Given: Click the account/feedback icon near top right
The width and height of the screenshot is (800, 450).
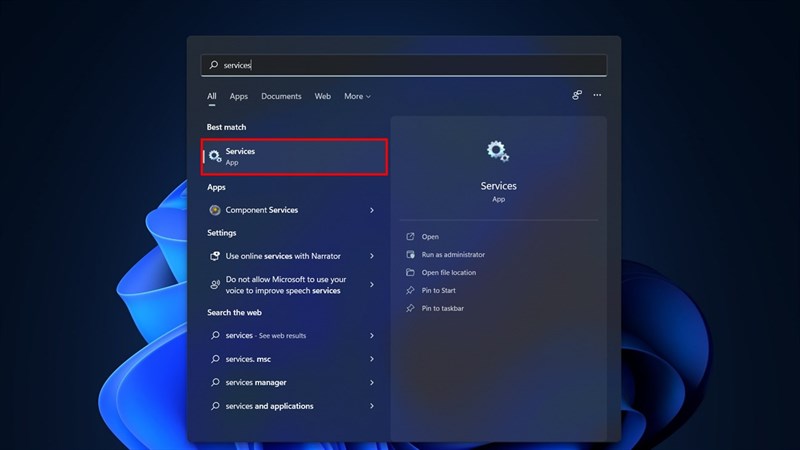Looking at the screenshot, I should (577, 95).
